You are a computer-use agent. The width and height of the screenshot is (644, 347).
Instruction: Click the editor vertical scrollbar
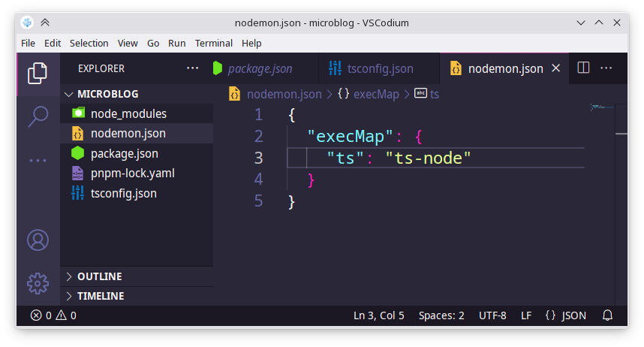click(621, 204)
